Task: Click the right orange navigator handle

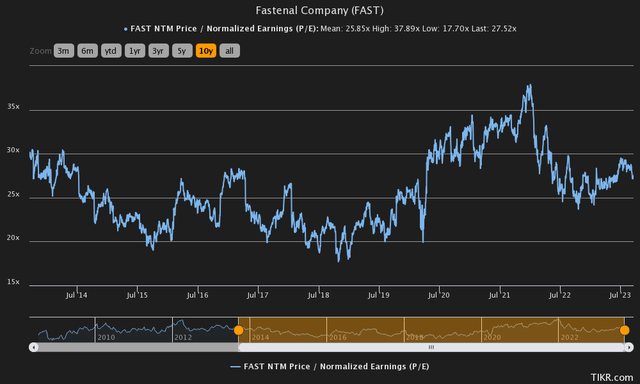Action: tap(624, 330)
